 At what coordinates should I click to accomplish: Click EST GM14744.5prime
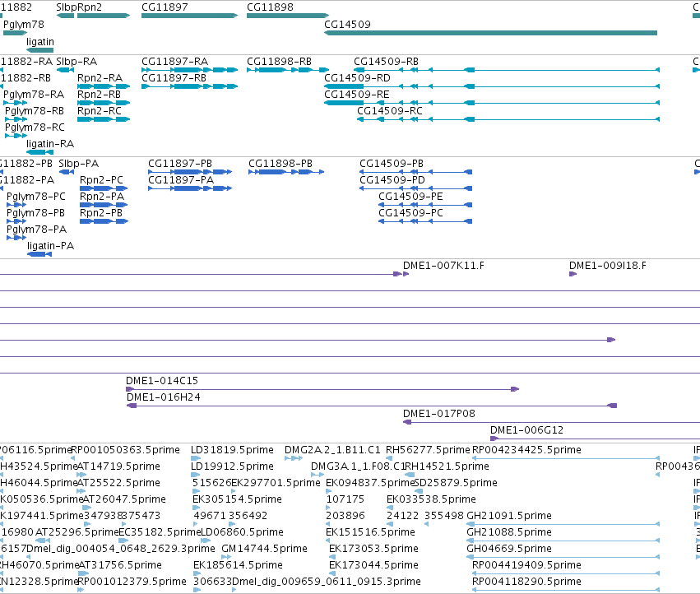[264, 549]
